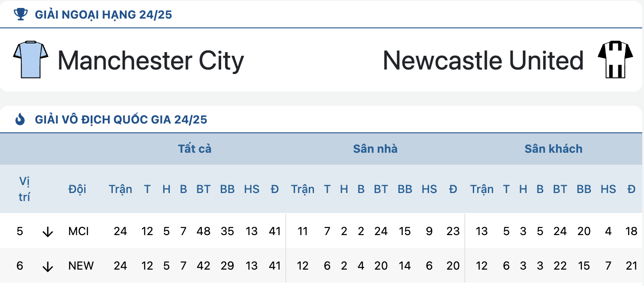This screenshot has width=644, height=286.
Task: Click the down arrow in NEW row
Action: 48,267
